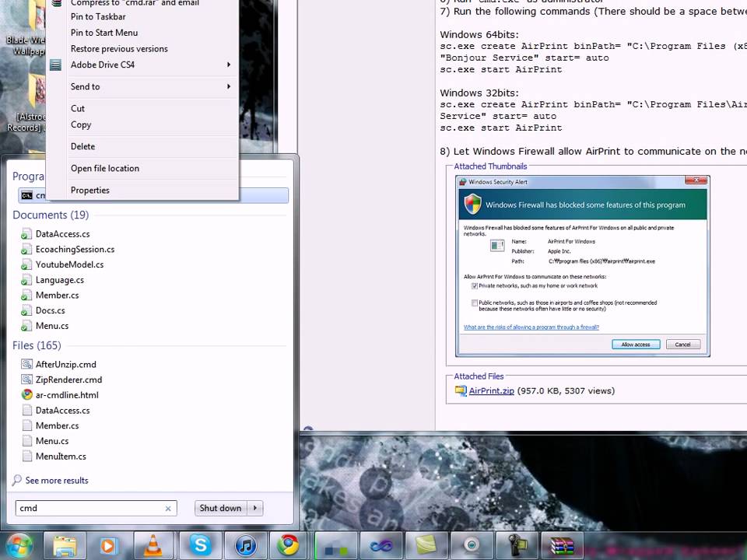Open the webcam app in the taskbar
Viewport: 747px width, 560px height.
472,545
